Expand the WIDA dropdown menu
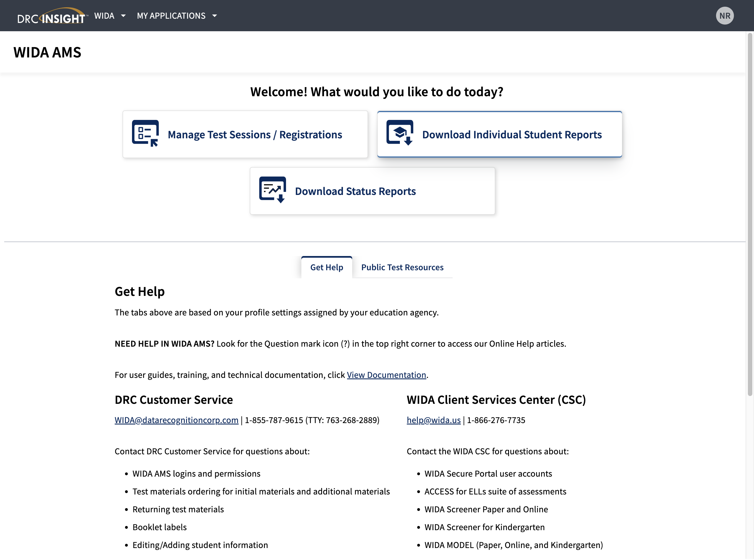The image size is (754, 560). (110, 16)
